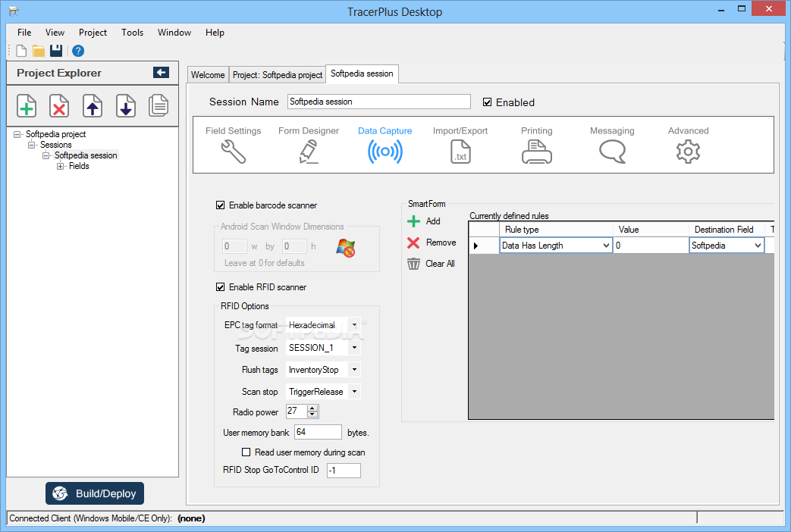Viewport: 791px width, 532px height.
Task: Open Printing printer icon
Action: pos(537,152)
